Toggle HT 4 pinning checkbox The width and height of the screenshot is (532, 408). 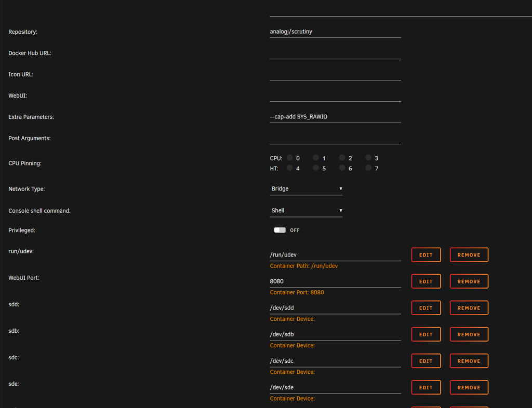click(289, 168)
